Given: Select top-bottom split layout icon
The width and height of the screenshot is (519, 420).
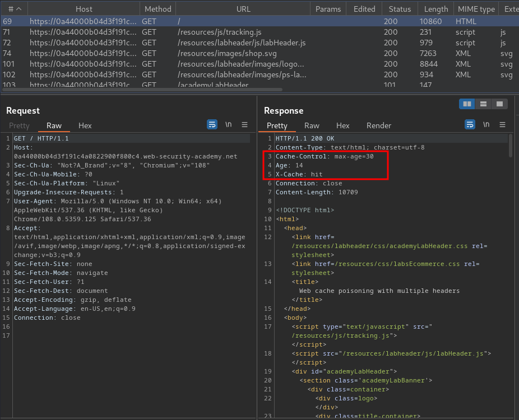Looking at the screenshot, I should click(x=483, y=104).
